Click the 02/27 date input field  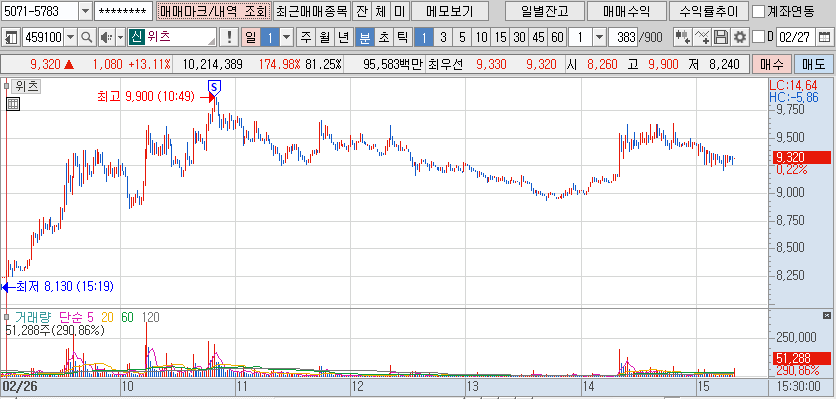pos(797,37)
